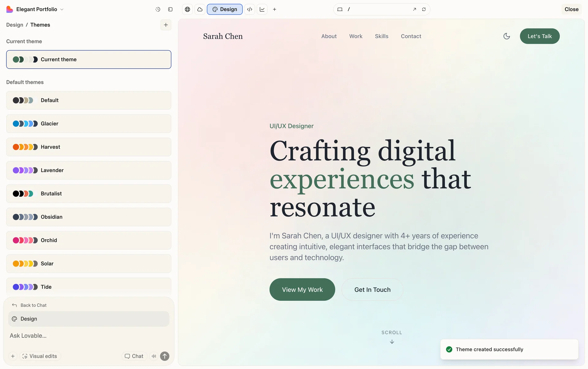Click the globe publish icon

(187, 9)
